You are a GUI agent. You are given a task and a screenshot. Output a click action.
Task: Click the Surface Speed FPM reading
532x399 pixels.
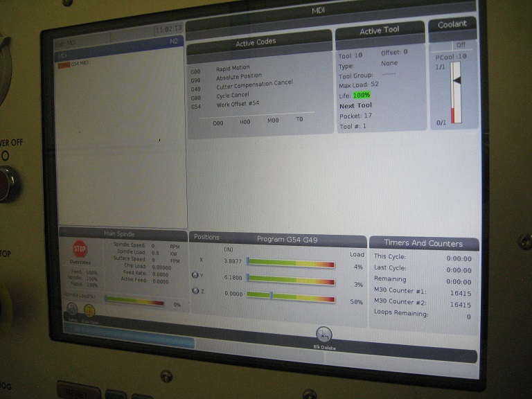click(146, 260)
